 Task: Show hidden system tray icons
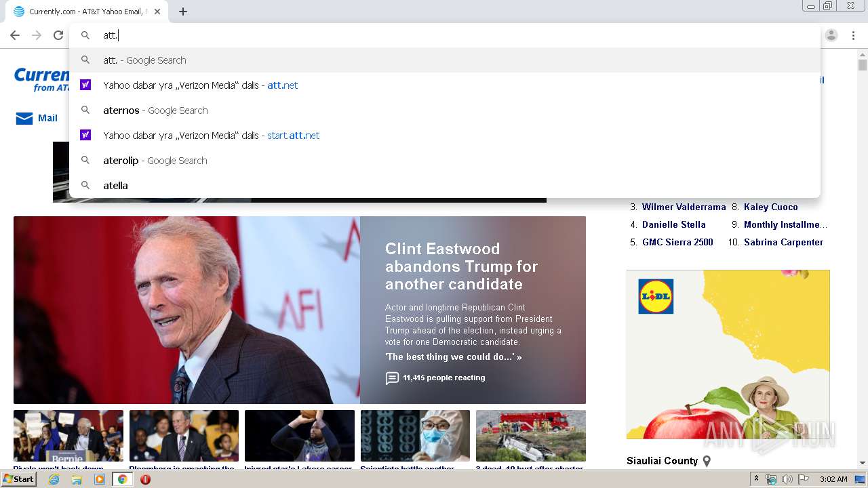(756, 479)
